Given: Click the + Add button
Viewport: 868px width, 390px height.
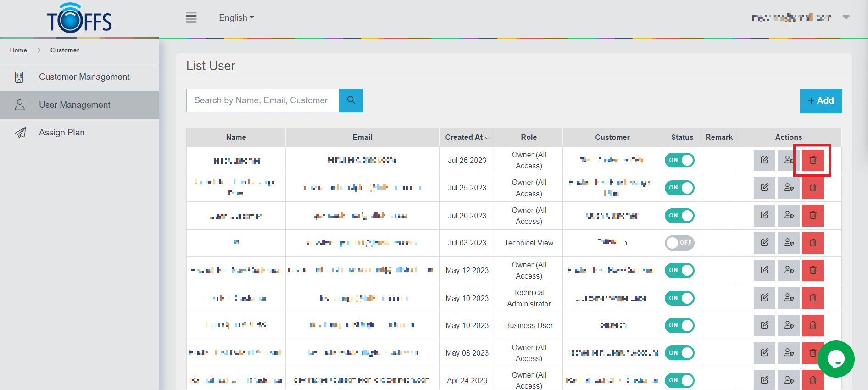Looking at the screenshot, I should pyautogui.click(x=820, y=101).
